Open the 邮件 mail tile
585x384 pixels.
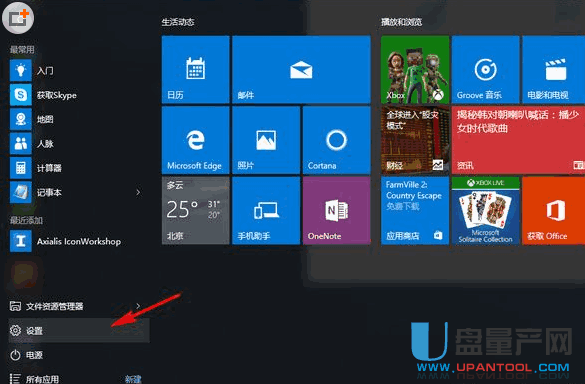[x=301, y=69]
